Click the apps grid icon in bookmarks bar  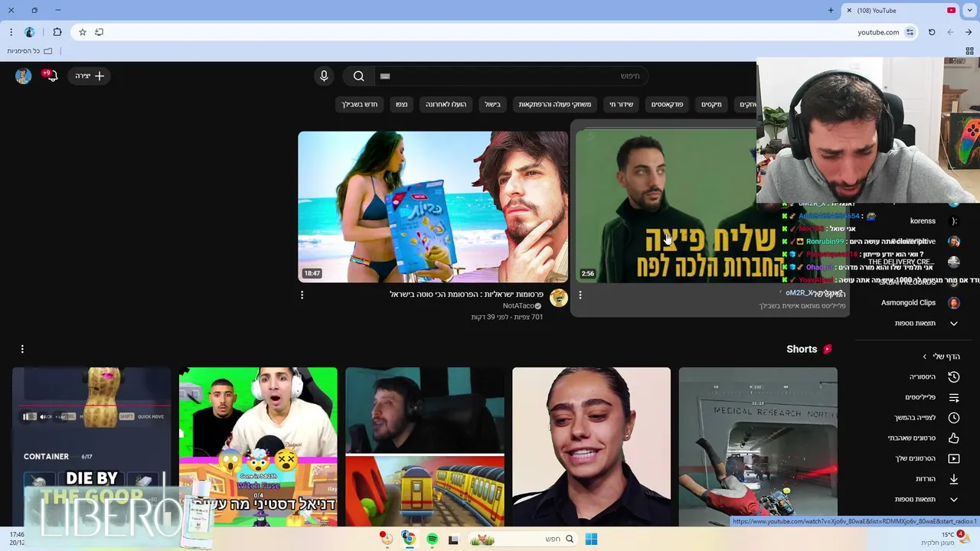(x=969, y=51)
